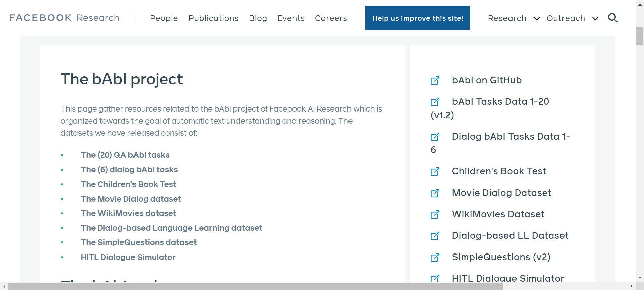This screenshot has width=644, height=290.
Task: Open The SimpleQuestions dataset link
Action: coord(139,242)
